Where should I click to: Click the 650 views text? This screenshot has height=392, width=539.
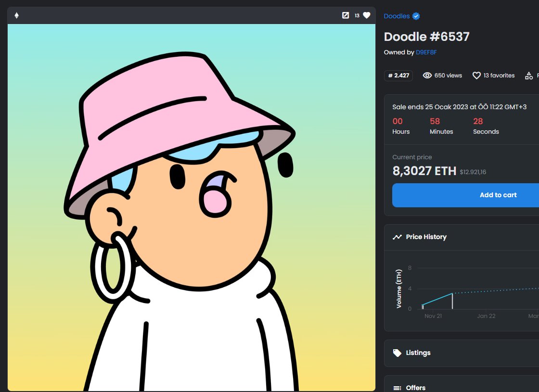point(448,76)
